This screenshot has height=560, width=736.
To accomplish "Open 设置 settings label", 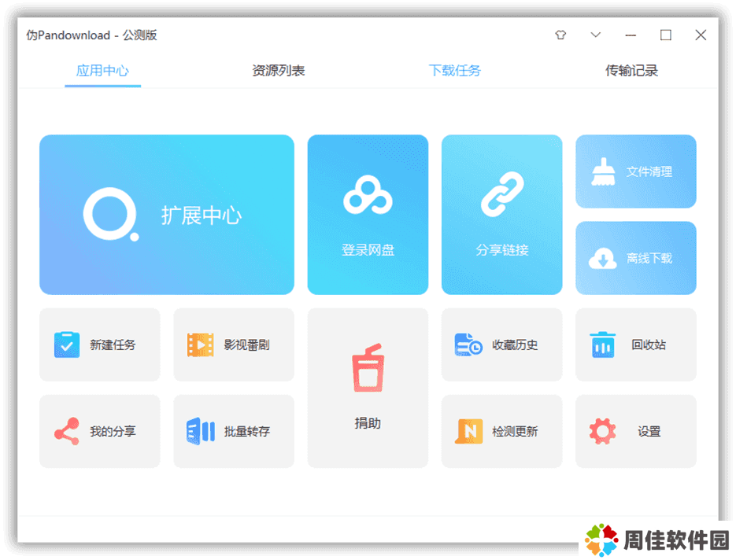I will 649,431.
